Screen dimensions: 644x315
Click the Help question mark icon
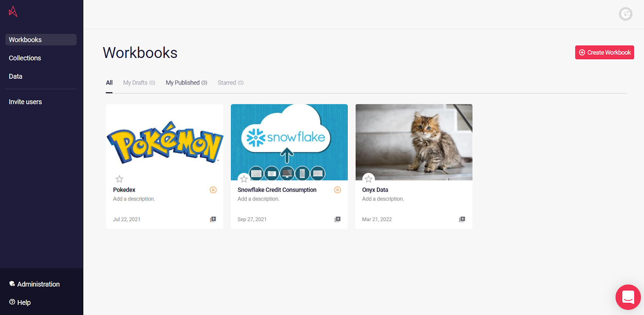[x=12, y=302]
